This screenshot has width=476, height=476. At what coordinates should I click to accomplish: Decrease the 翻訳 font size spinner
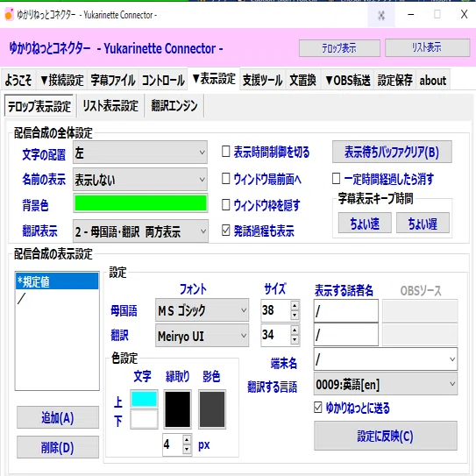295,340
